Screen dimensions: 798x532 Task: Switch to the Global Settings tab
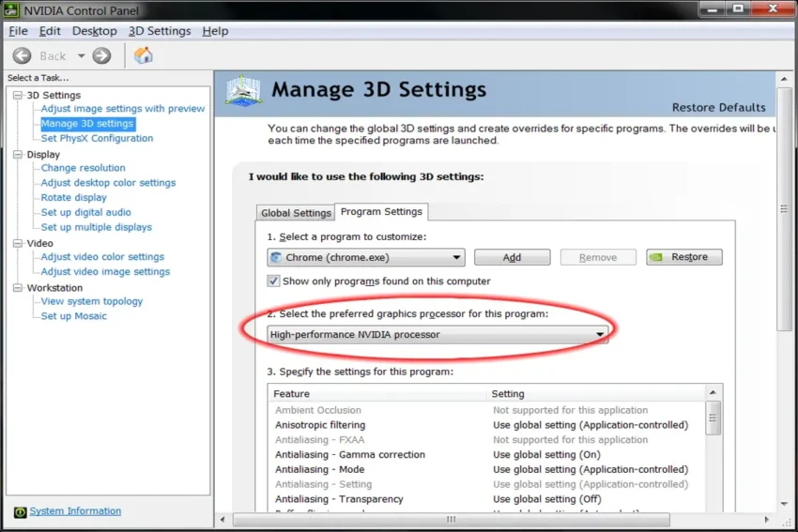296,213
